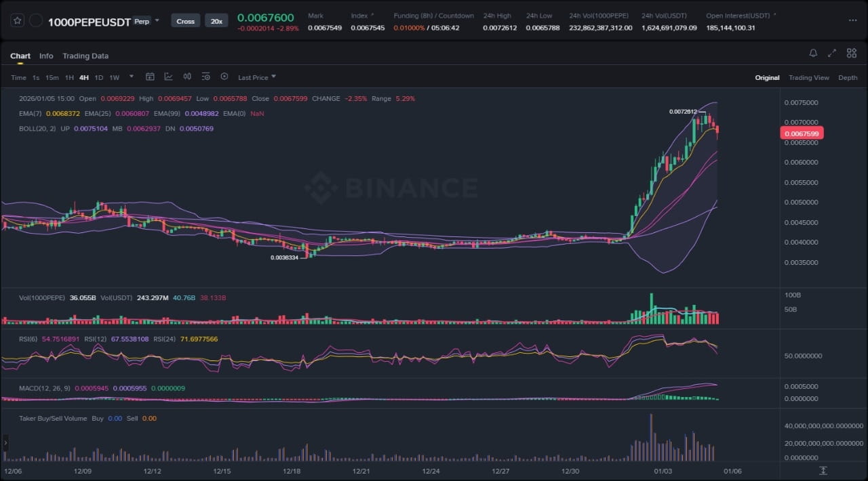Screen dimensions: 868x481
Task: Open the three-dot more options menu
Action: click(x=852, y=21)
